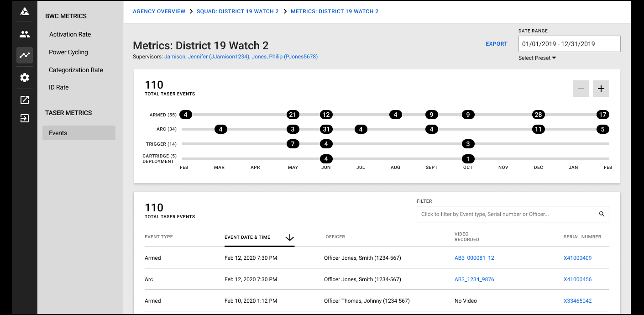This screenshot has width=644, height=315.
Task: Open the Select Preset dropdown
Action: [x=537, y=58]
